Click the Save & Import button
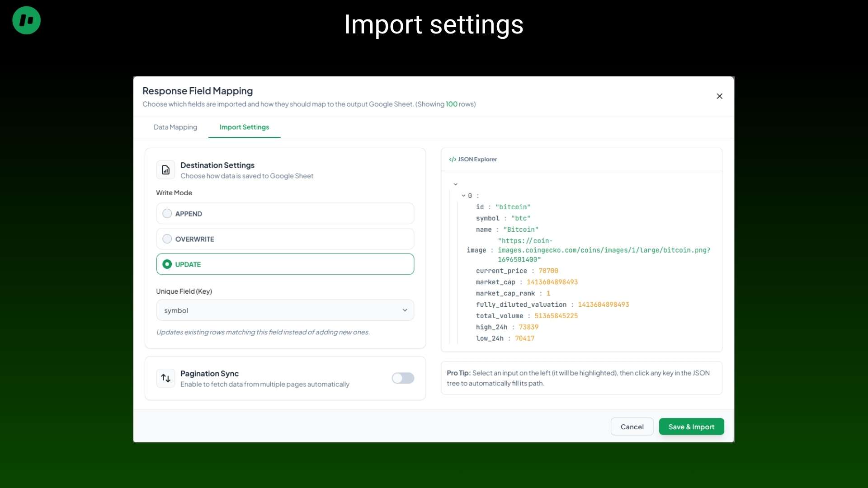Viewport: 868px width, 488px height. click(x=691, y=427)
